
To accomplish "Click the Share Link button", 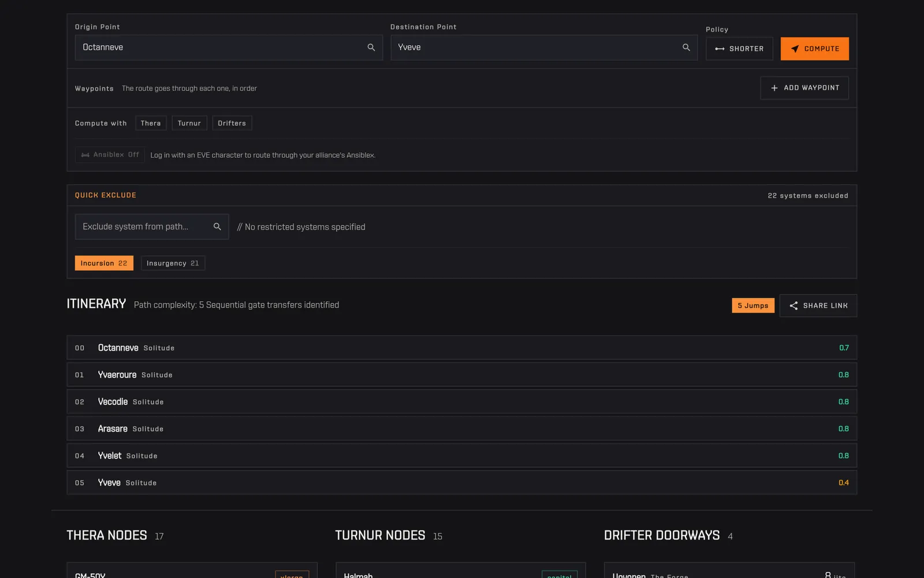I will click(818, 306).
